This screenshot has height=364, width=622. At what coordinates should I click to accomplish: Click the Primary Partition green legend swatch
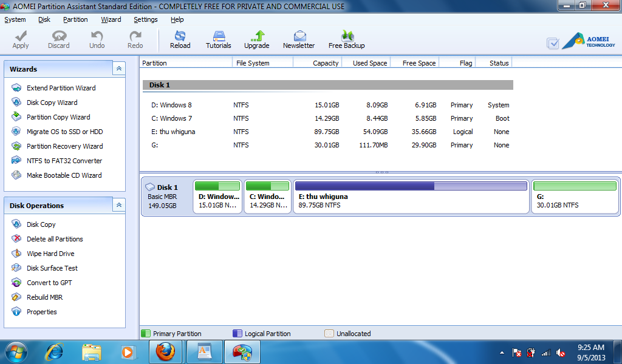point(146,334)
